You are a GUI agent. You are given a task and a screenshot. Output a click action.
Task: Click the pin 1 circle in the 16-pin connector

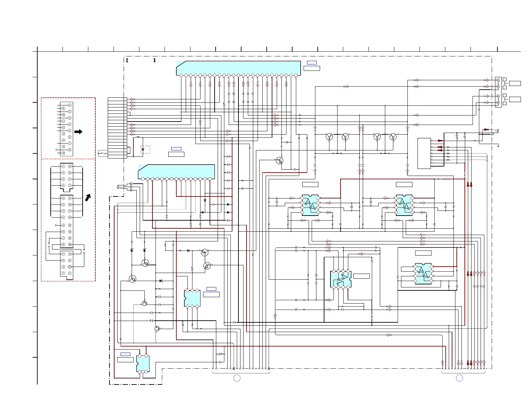(x=70, y=105)
